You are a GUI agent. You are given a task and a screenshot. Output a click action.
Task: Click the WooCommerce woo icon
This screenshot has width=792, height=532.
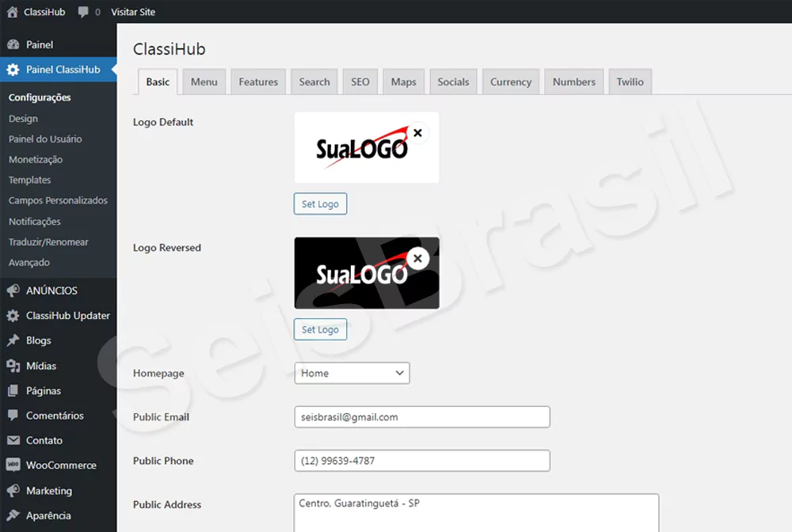(13, 465)
